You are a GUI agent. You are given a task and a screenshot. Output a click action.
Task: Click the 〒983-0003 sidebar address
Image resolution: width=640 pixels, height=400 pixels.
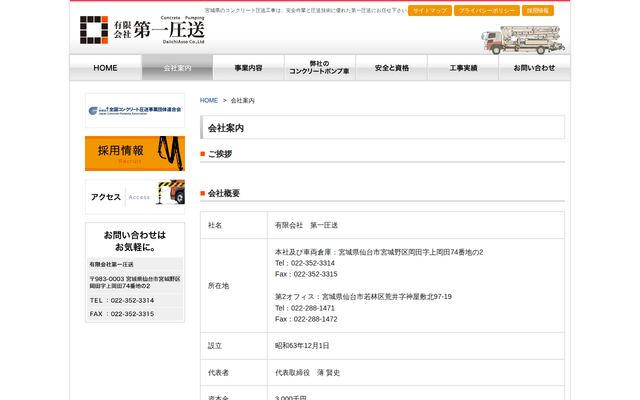point(135,282)
